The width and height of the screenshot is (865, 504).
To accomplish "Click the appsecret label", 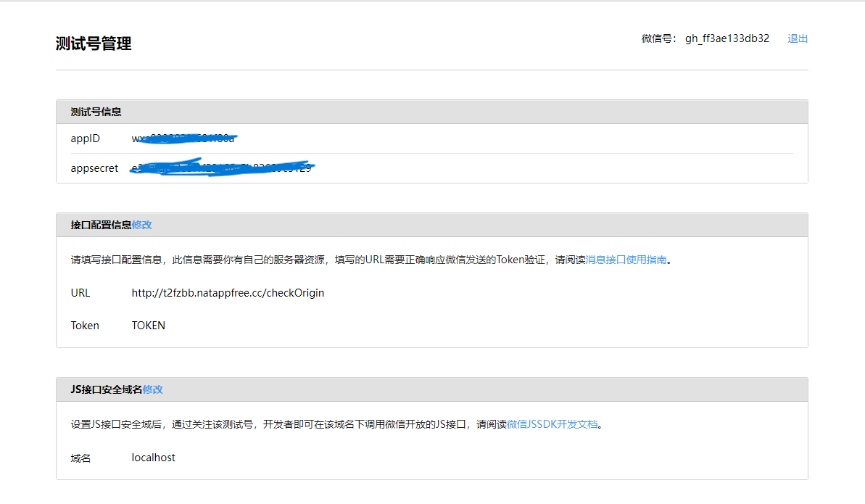I will [94, 168].
